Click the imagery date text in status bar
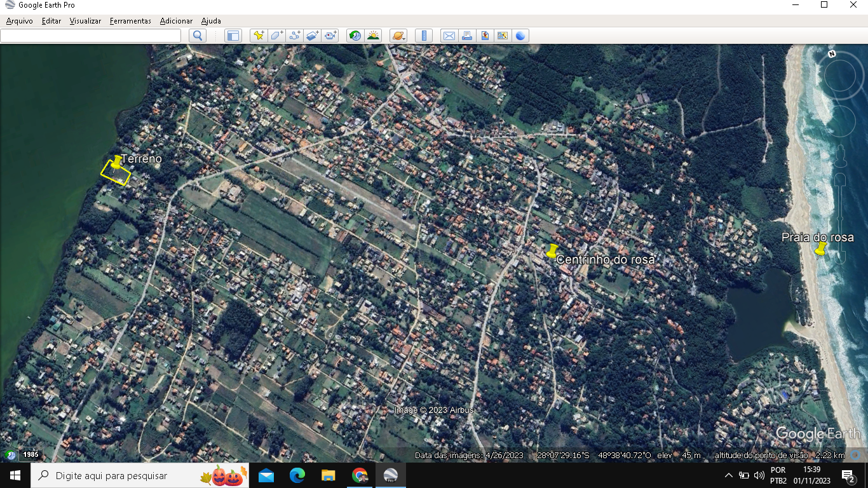This screenshot has height=488, width=868. click(x=469, y=455)
